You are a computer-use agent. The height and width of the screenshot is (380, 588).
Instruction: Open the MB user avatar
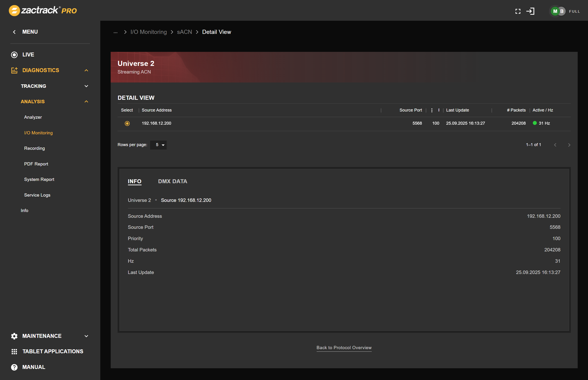coord(557,11)
